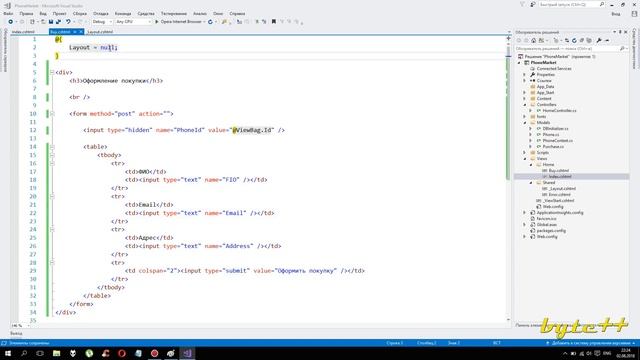640x360 pixels.
Task: Open the Справка menu
Action: (x=237, y=13)
